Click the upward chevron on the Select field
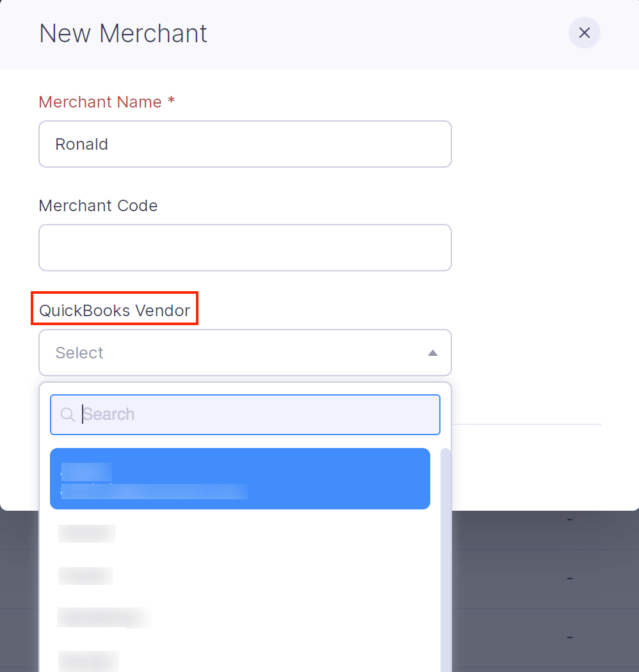Screen dimensions: 639x672 coord(433,352)
